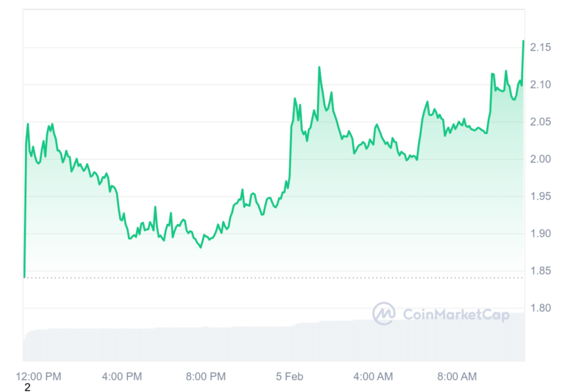
Task: Click the highest price peak at chart end
Action: point(523,41)
